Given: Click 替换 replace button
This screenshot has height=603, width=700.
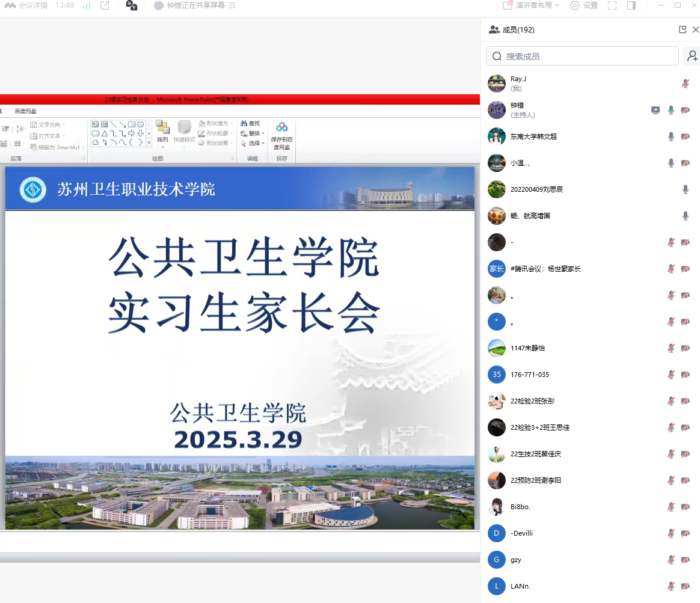Looking at the screenshot, I should [252, 133].
